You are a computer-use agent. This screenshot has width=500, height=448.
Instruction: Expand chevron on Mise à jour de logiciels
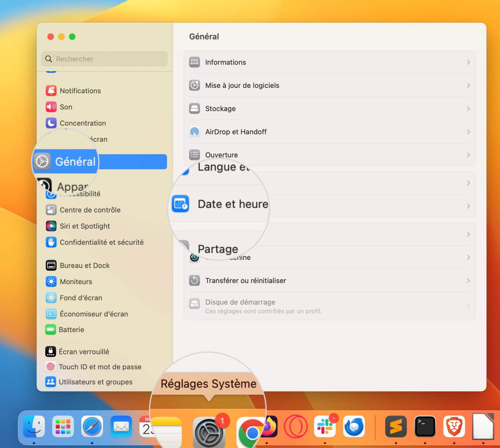468,85
